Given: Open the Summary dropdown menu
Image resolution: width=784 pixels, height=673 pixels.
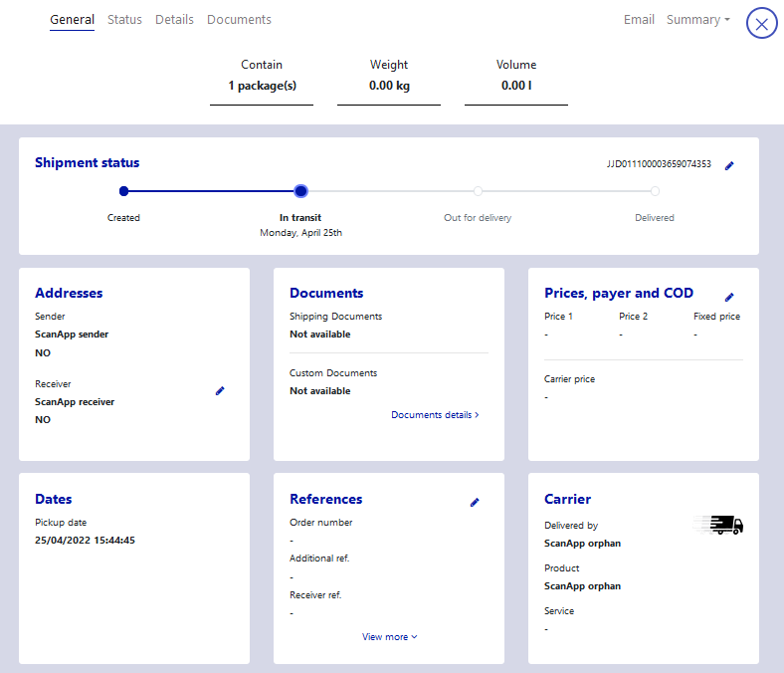Looking at the screenshot, I should click(697, 20).
